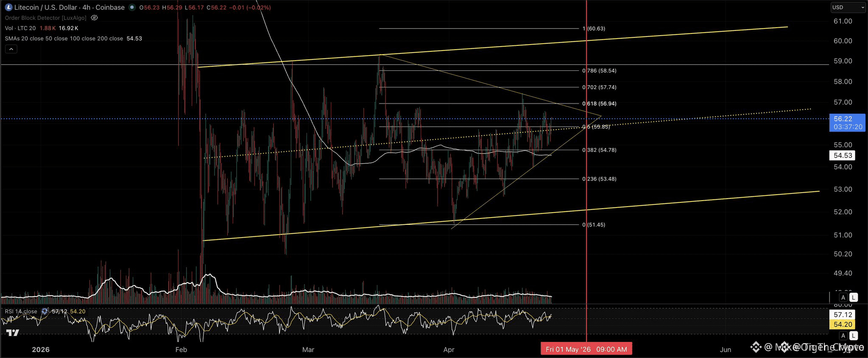
Task: Click the Fib level 0.786 (58.54) label
Action: pos(600,70)
